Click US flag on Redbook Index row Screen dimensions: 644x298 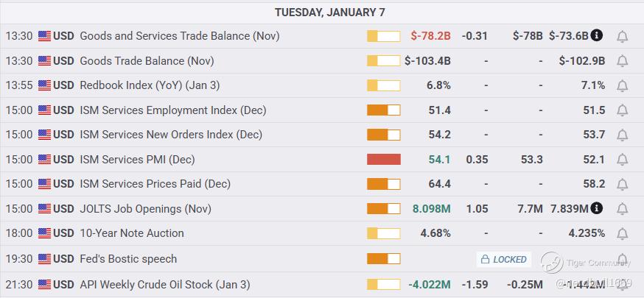click(x=45, y=85)
